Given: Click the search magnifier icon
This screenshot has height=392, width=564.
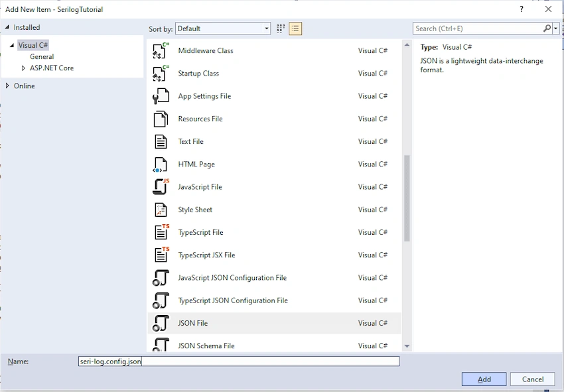Looking at the screenshot, I should point(547,28).
